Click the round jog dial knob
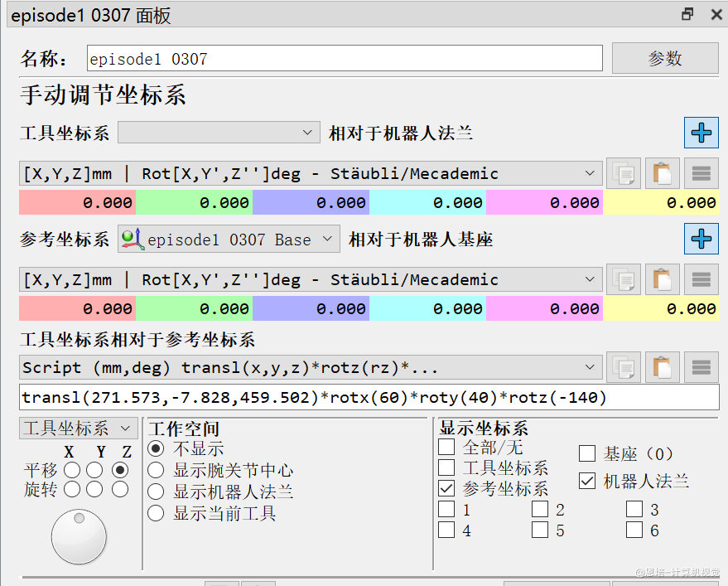Viewport: 728px width, 586px height. [x=79, y=537]
